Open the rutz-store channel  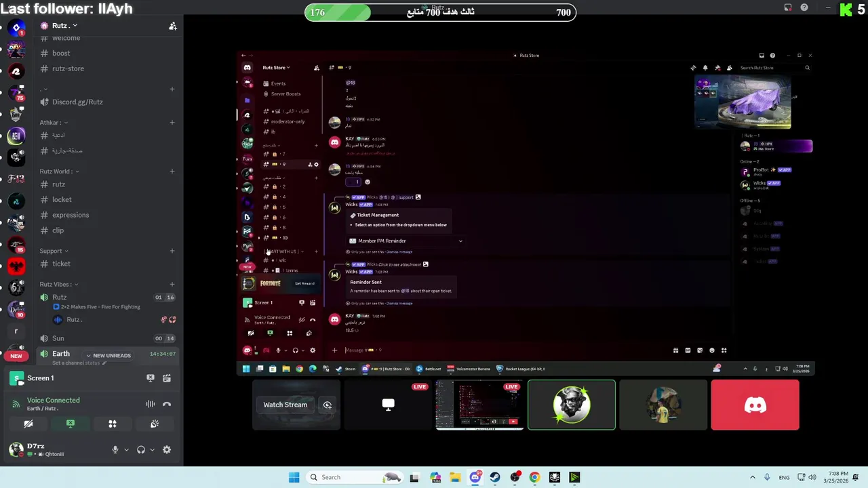pos(68,68)
